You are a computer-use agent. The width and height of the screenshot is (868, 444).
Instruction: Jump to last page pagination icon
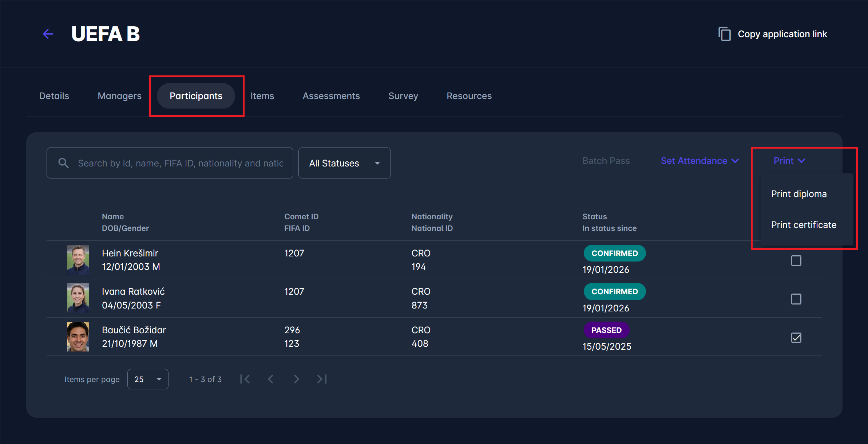[x=322, y=379]
